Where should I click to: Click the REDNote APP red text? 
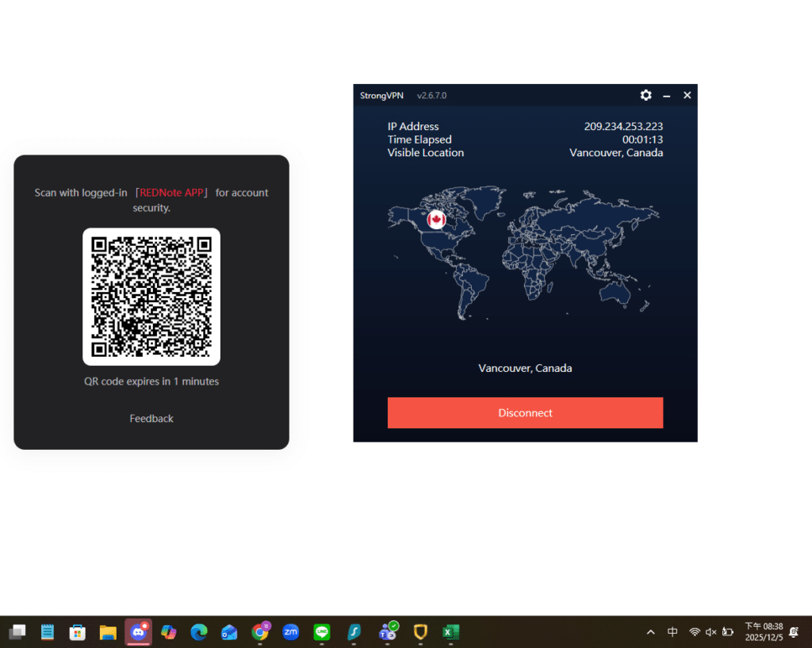(x=172, y=193)
